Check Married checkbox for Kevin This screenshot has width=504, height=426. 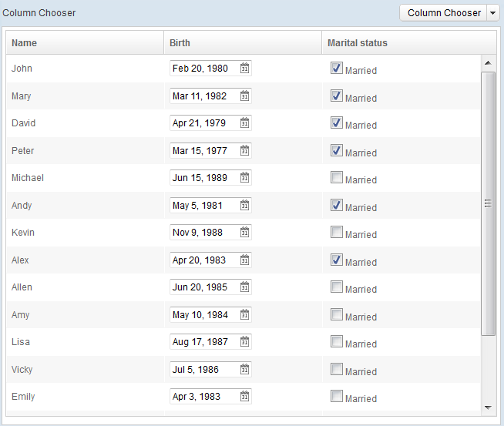click(x=337, y=232)
